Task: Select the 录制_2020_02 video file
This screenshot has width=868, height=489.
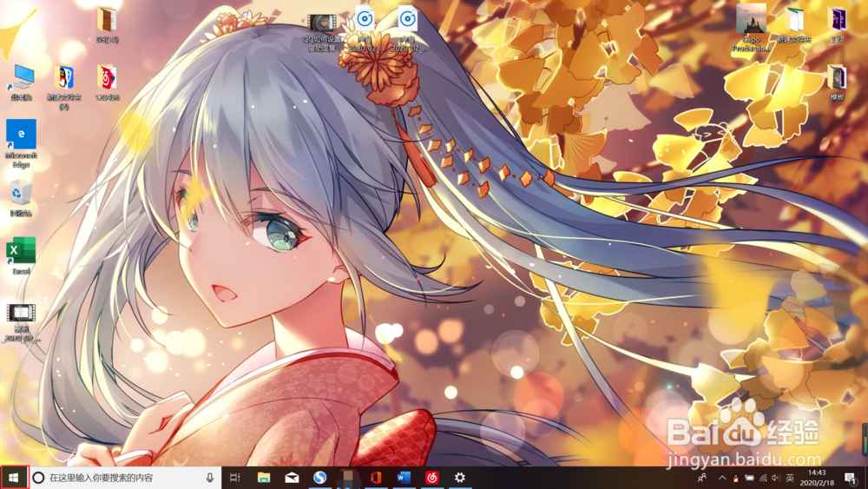Action: [x=21, y=322]
